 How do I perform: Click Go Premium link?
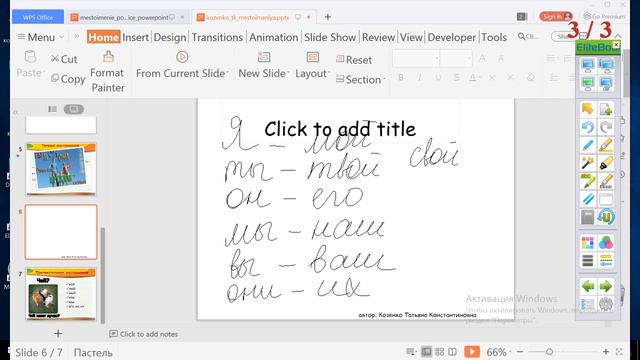coord(604,16)
